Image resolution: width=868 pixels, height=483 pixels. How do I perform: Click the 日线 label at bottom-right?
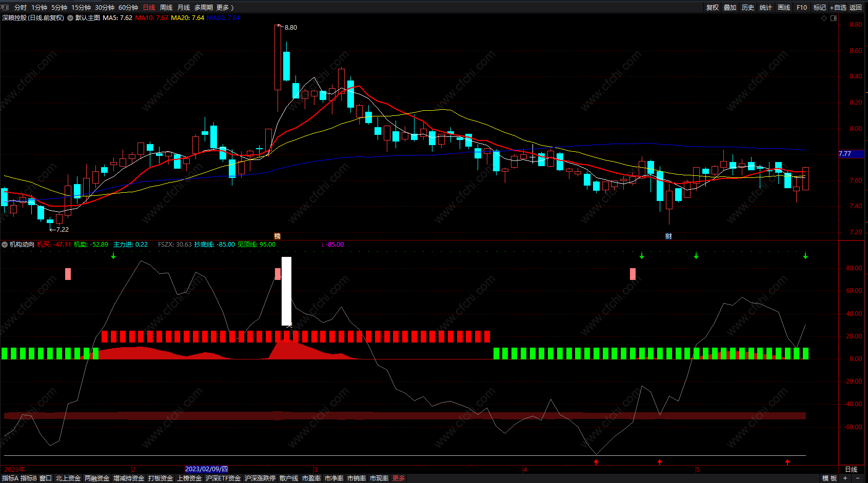click(x=851, y=469)
